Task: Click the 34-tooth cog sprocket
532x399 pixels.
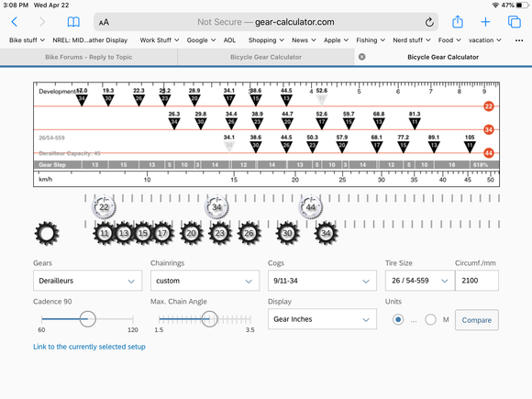Action: (326, 233)
